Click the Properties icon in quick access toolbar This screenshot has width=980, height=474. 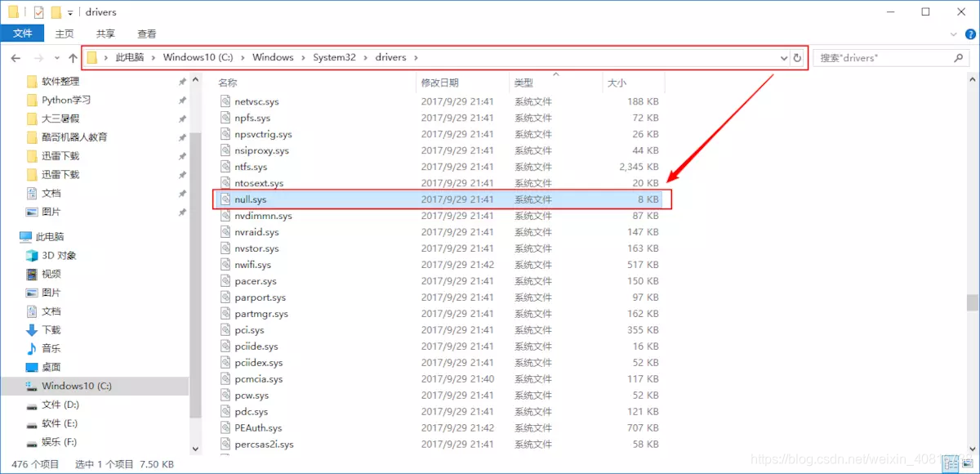[38, 12]
